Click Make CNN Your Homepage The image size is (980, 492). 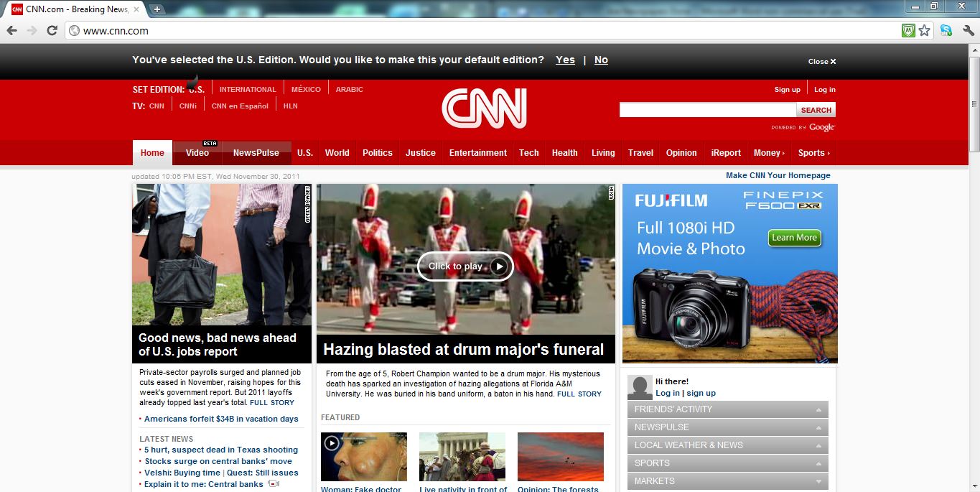[x=778, y=175]
